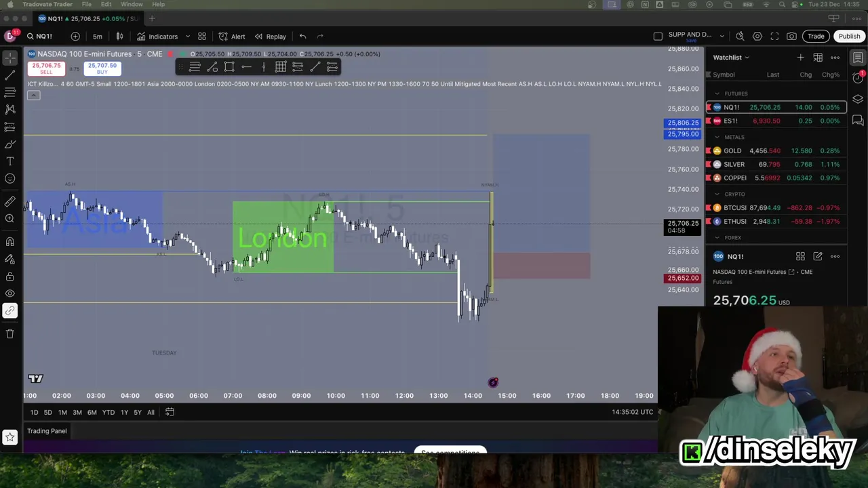Select the 1D date range
The width and height of the screenshot is (868, 488).
[x=34, y=412]
